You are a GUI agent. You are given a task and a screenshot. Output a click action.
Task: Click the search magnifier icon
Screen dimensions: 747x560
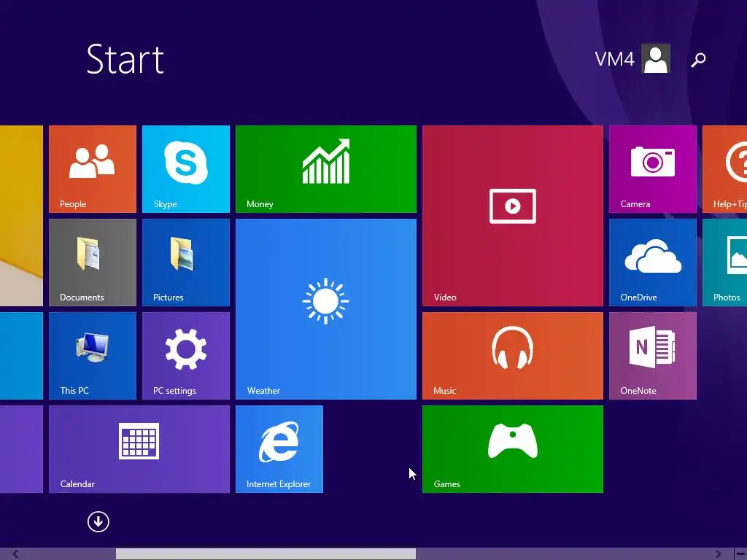tap(698, 60)
